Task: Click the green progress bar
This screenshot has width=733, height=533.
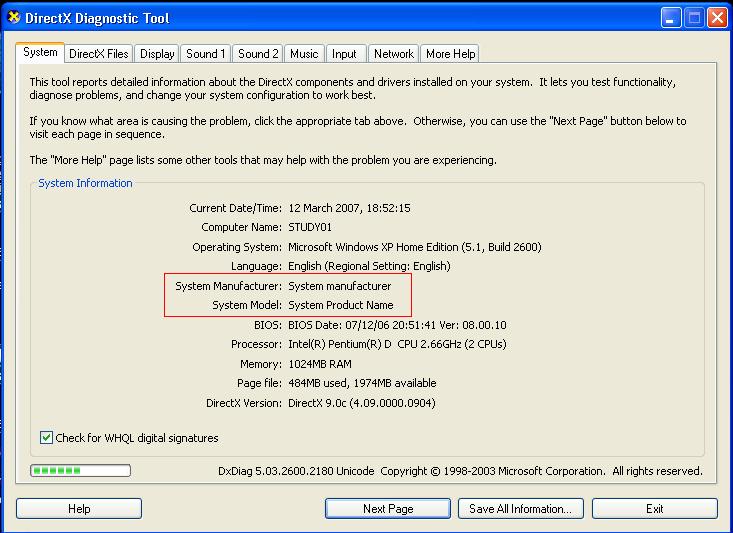Action: coord(80,471)
